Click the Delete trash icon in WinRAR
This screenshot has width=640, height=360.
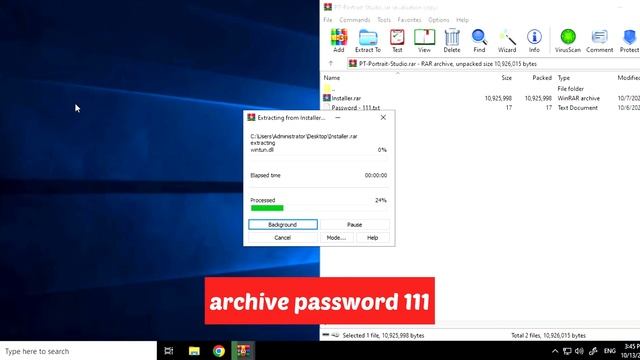[452, 40]
